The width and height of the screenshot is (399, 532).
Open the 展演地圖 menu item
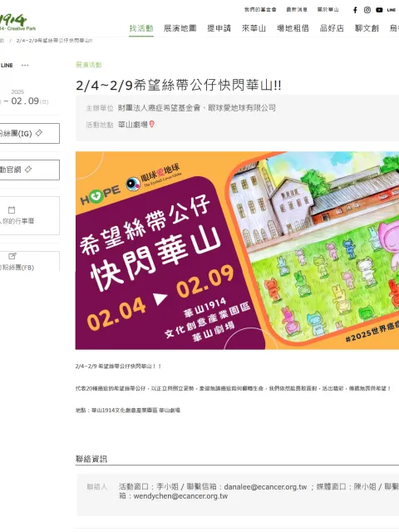(180, 28)
